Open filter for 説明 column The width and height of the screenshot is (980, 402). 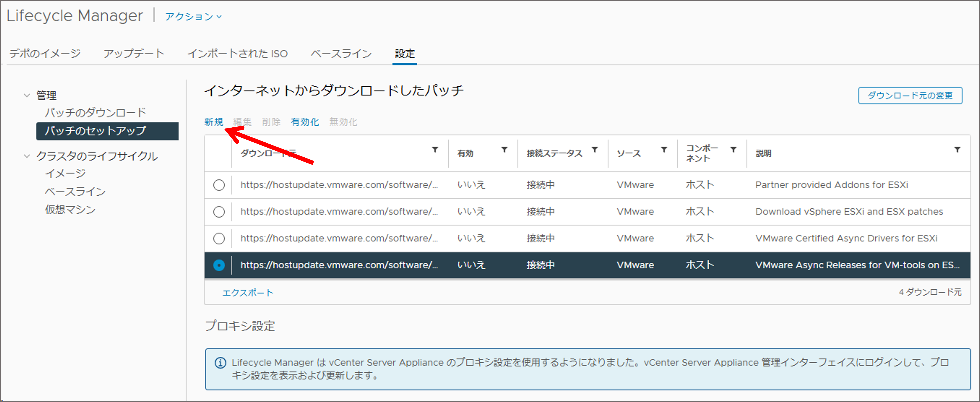[x=957, y=150]
